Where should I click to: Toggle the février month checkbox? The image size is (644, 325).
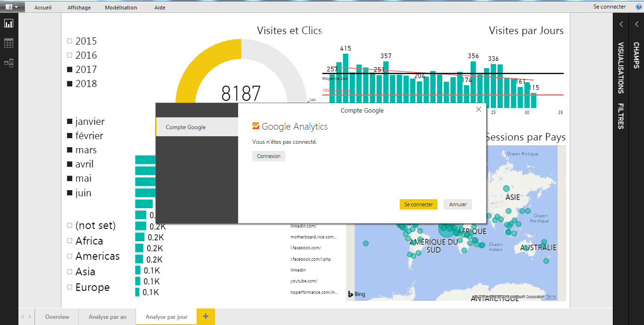tap(70, 136)
